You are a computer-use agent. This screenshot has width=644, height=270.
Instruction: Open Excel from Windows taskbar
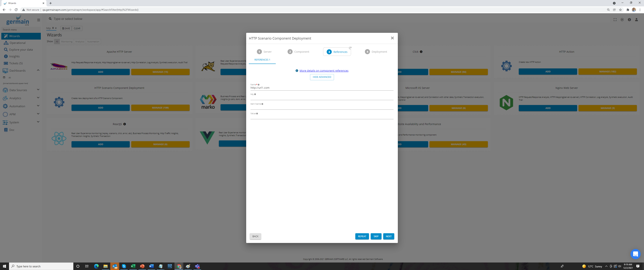coord(133,266)
